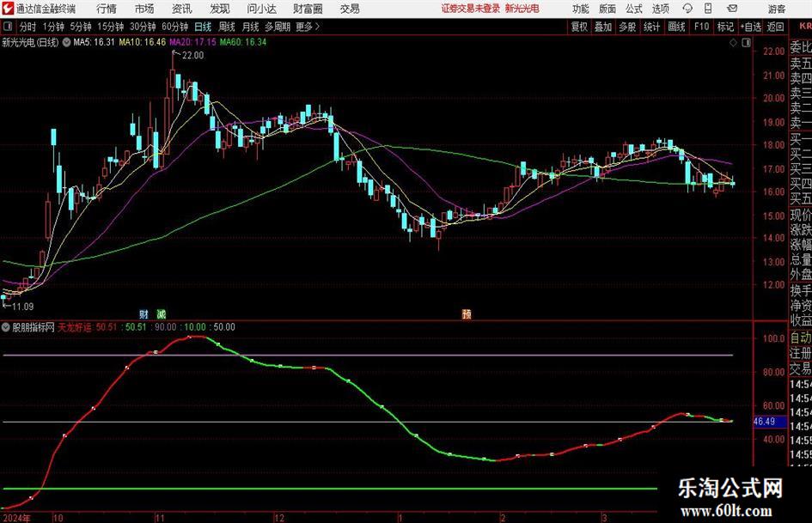Open the 资讯 menu
The image size is (812, 523).
pos(182,9)
